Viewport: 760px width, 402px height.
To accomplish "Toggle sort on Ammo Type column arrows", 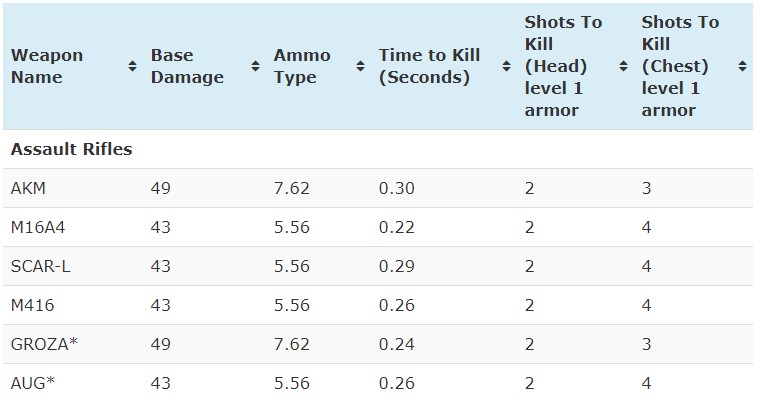I will point(360,66).
